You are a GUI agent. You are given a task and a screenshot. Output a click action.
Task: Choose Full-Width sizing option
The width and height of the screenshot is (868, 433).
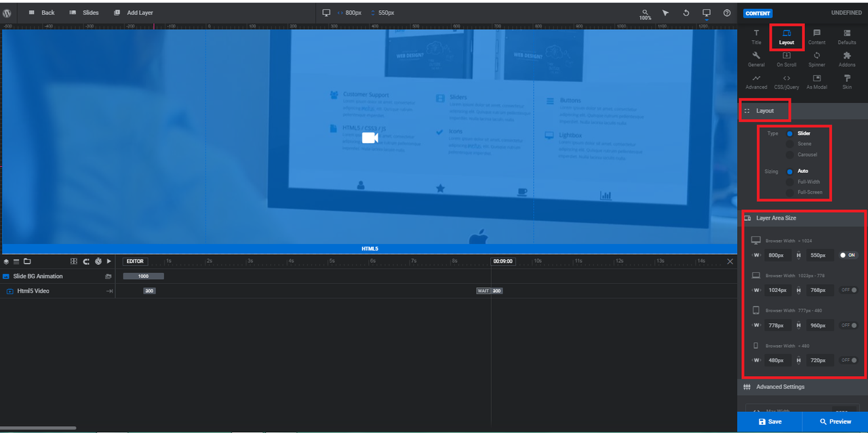pyautogui.click(x=789, y=182)
